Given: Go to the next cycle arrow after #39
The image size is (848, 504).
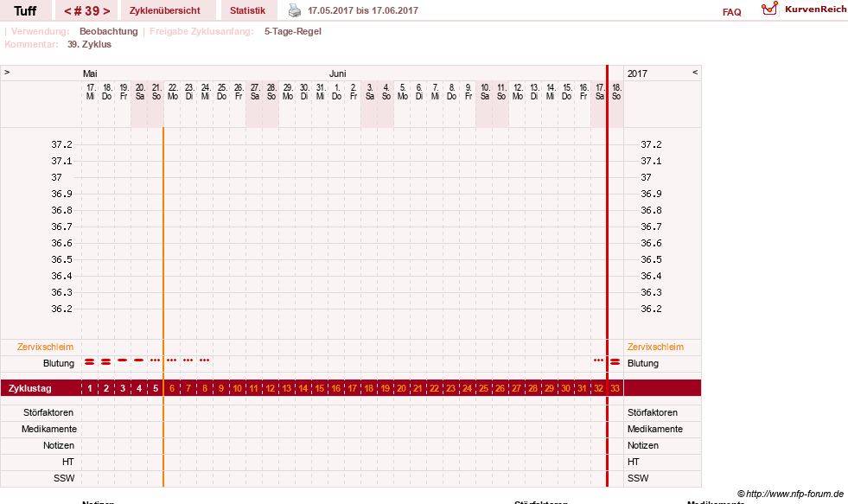Looking at the screenshot, I should click(x=106, y=11).
